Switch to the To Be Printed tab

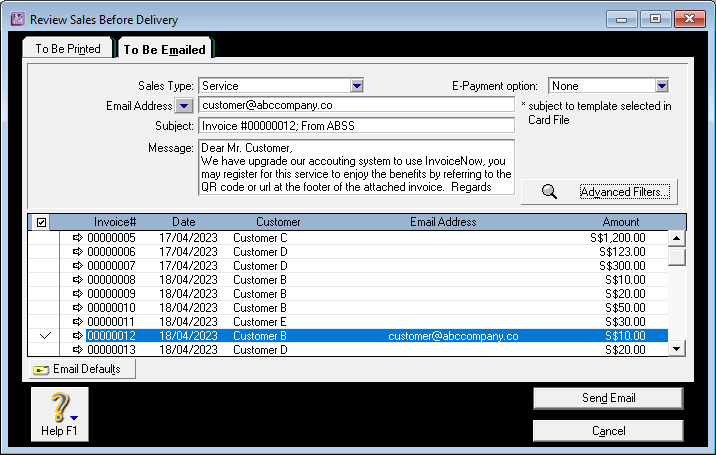(x=68, y=49)
